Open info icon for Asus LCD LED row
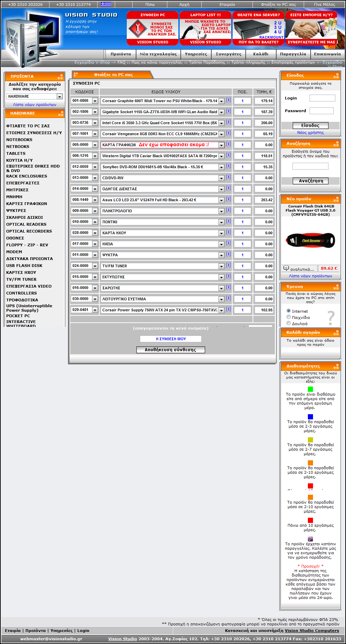 [x=228, y=199]
